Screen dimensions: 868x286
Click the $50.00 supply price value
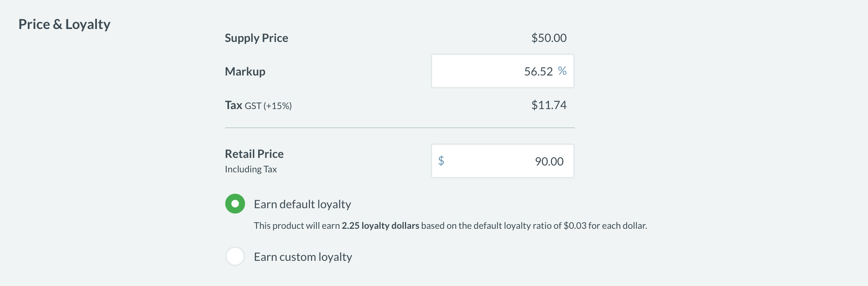549,38
